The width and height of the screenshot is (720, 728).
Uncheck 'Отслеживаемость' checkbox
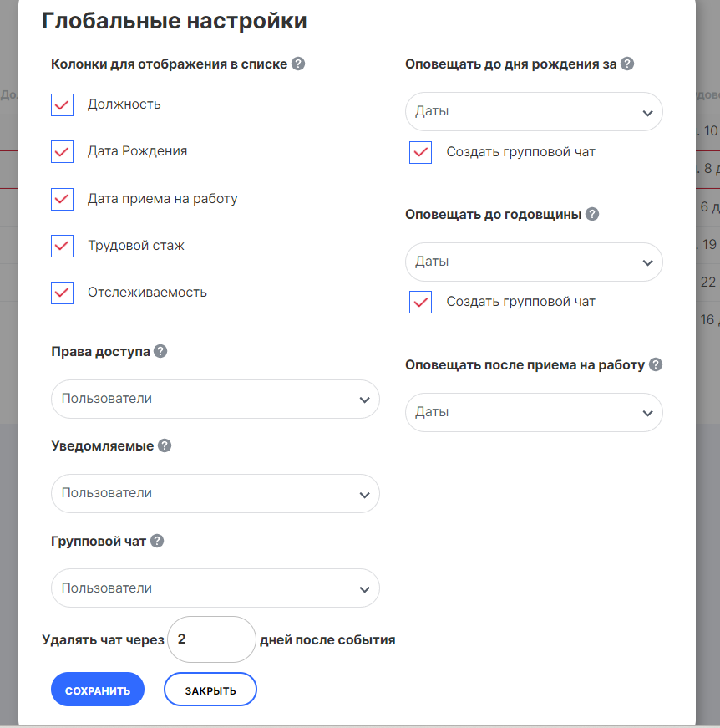pos(63,293)
